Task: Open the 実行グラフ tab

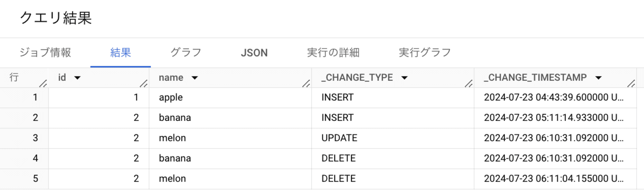Action: click(x=425, y=52)
